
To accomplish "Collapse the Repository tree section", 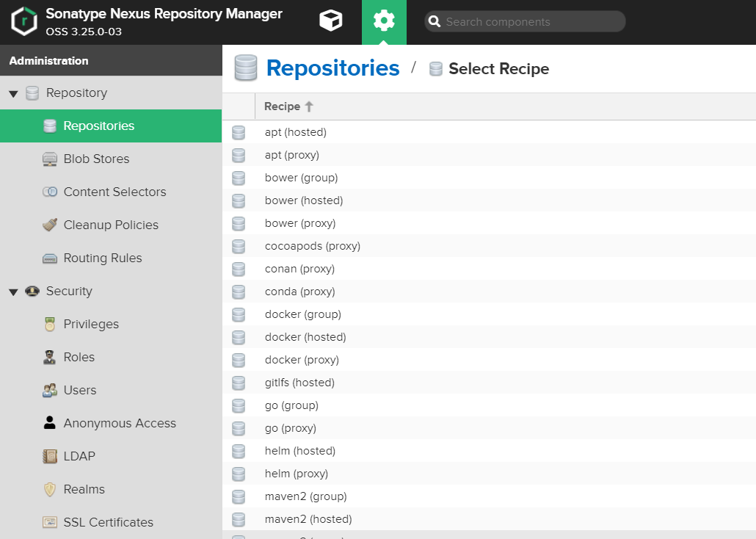I will tap(13, 93).
